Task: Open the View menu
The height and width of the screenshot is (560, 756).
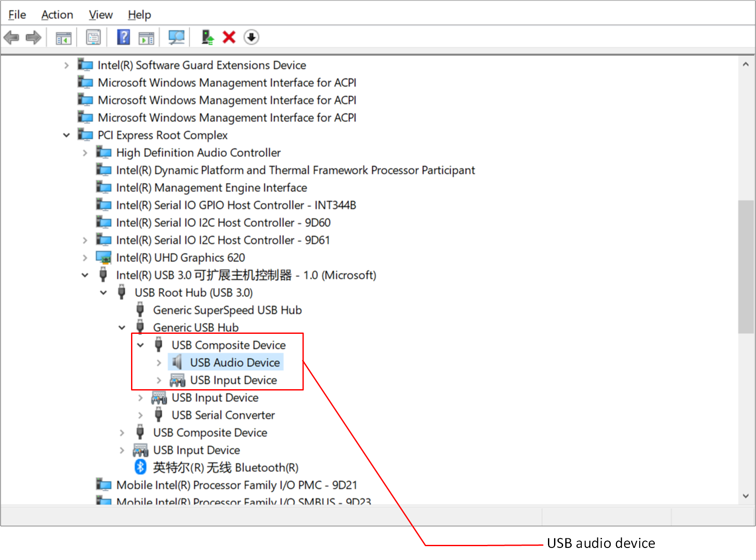Action: coord(101,15)
